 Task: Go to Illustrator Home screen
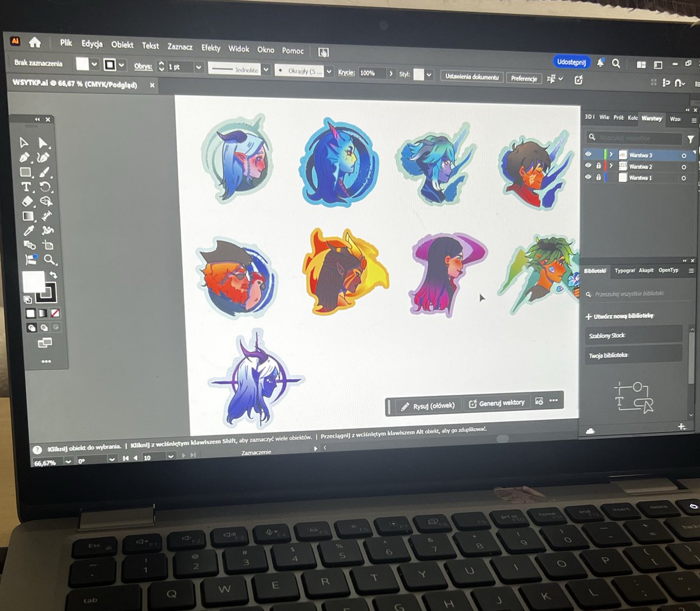[35, 42]
